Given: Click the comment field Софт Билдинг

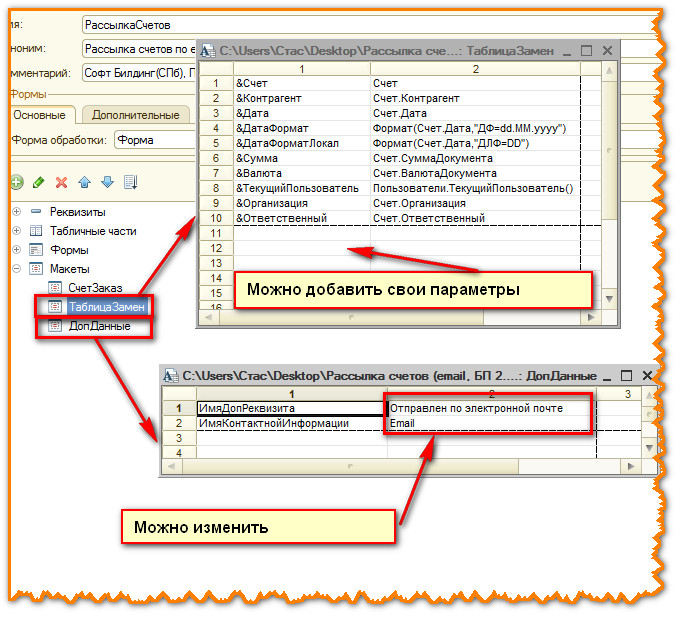Looking at the screenshot, I should (x=139, y=73).
